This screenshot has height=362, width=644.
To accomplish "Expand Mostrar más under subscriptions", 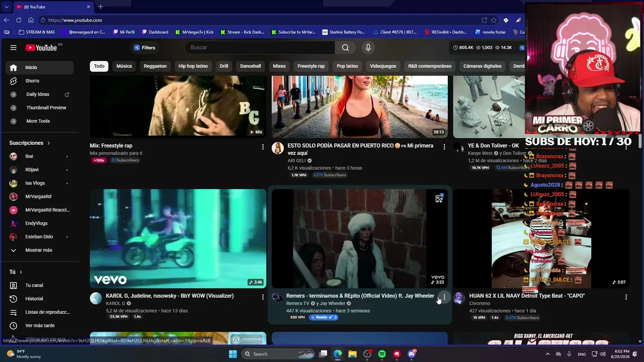I will (40, 250).
